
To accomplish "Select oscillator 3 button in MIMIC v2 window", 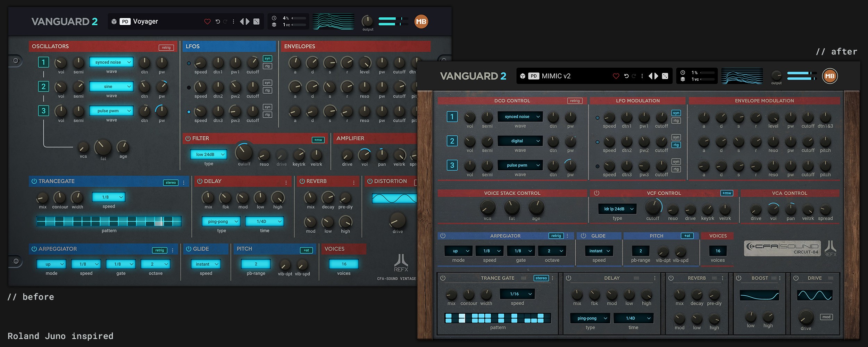I will (x=452, y=165).
